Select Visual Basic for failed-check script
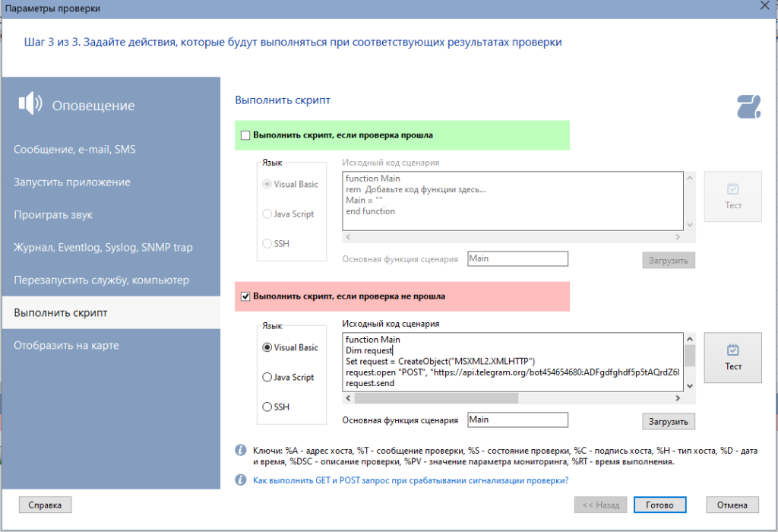Screen dimensions: 778x532 pos(267,347)
